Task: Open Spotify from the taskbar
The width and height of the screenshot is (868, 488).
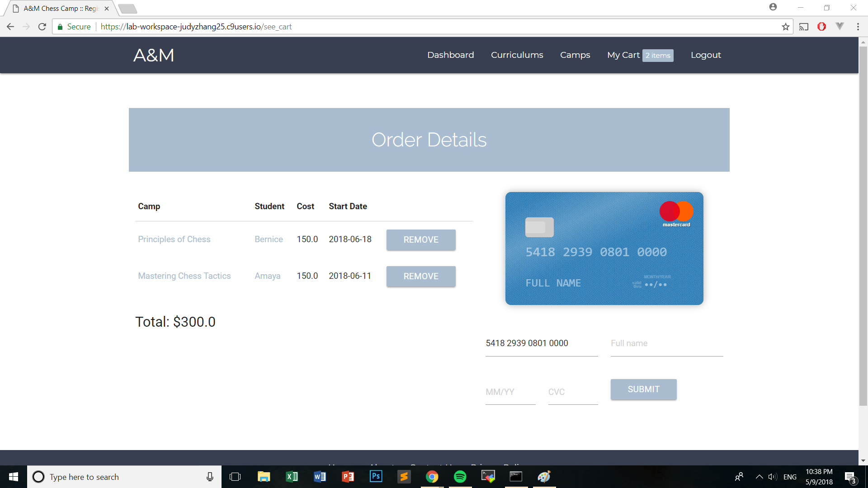Action: click(x=460, y=477)
